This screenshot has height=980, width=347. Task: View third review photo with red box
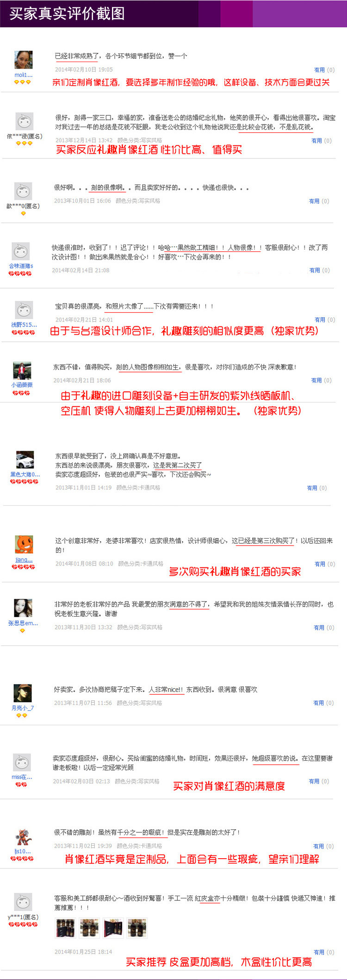[x=113, y=928]
